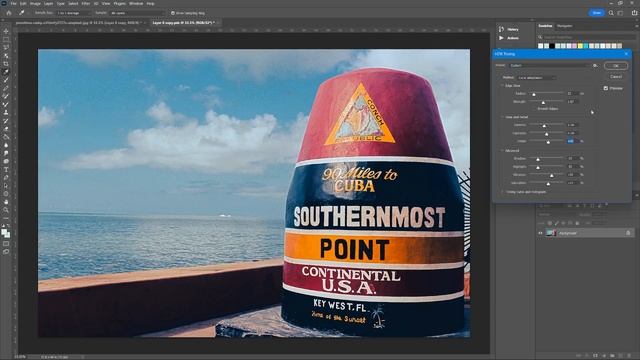Click the Vibrance slider handle
Viewport: 640px width, 360px height.
tap(552, 176)
